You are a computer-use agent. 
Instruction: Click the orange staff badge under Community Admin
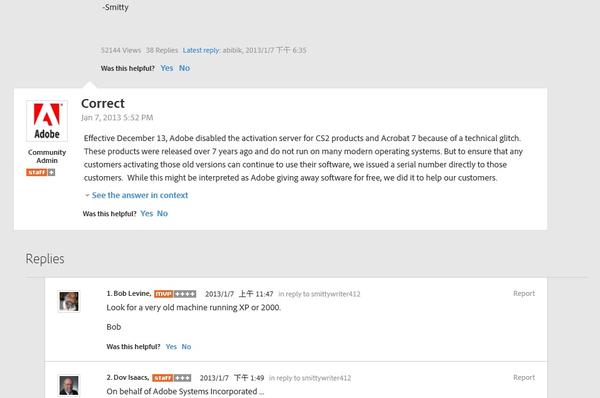pos(37,172)
